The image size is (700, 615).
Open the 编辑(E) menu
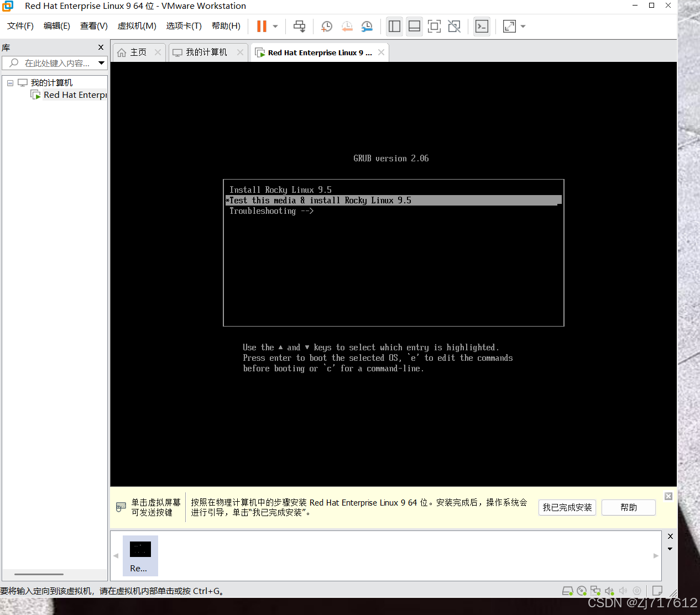pyautogui.click(x=57, y=26)
